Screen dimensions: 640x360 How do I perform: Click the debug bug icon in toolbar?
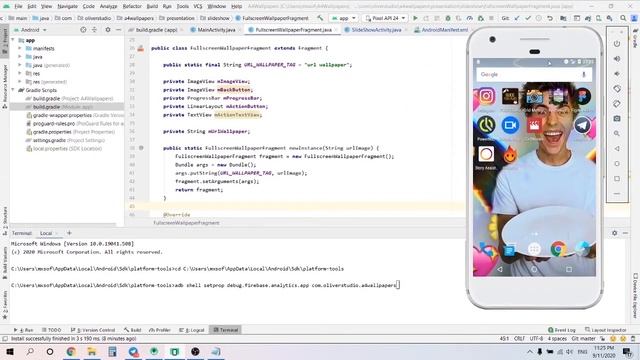448,18
